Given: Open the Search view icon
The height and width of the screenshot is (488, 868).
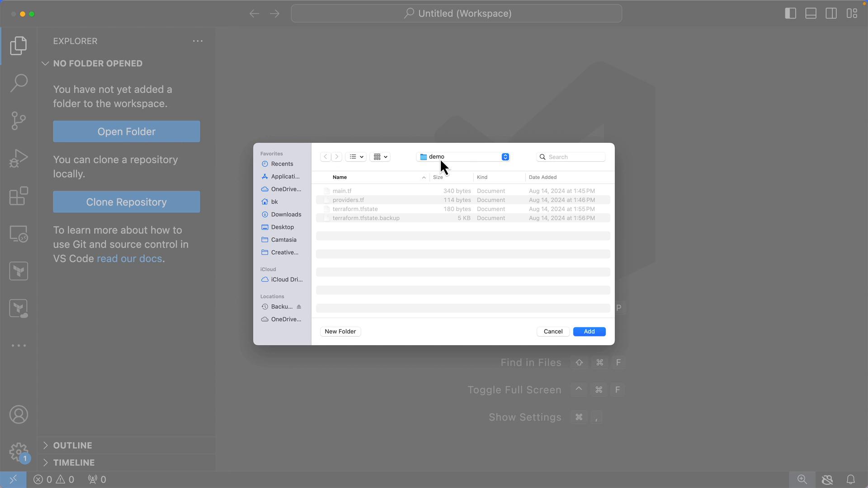Looking at the screenshot, I should 19,83.
